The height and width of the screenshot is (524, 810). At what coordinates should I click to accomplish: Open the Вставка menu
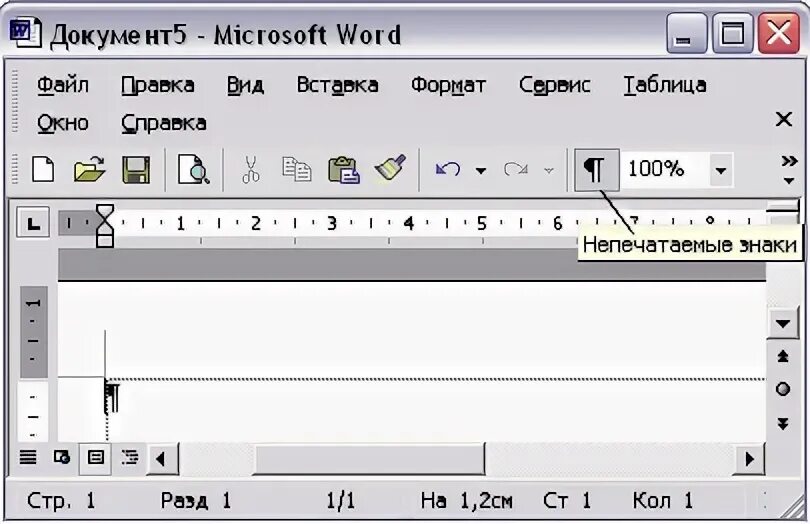(x=337, y=85)
